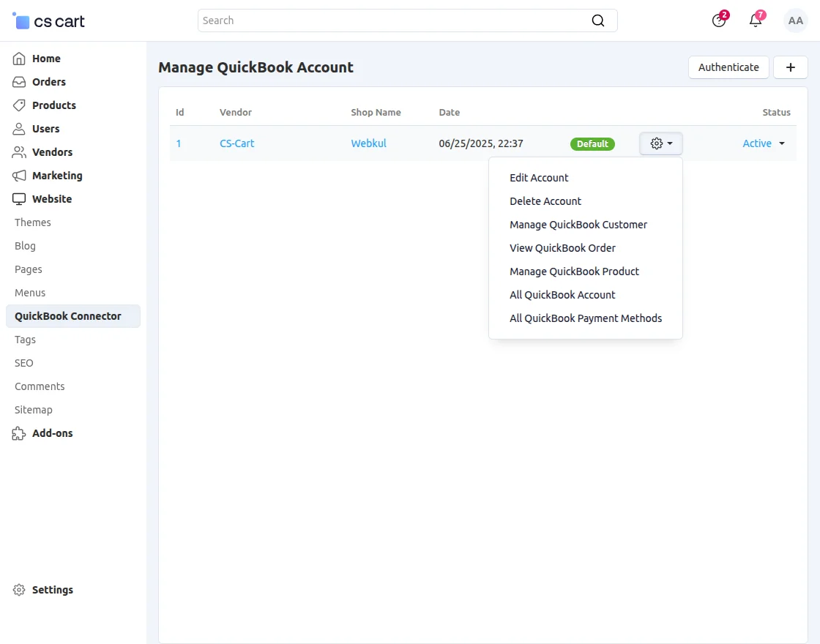Select Delete Account from the menu
The width and height of the screenshot is (820, 644).
click(545, 201)
